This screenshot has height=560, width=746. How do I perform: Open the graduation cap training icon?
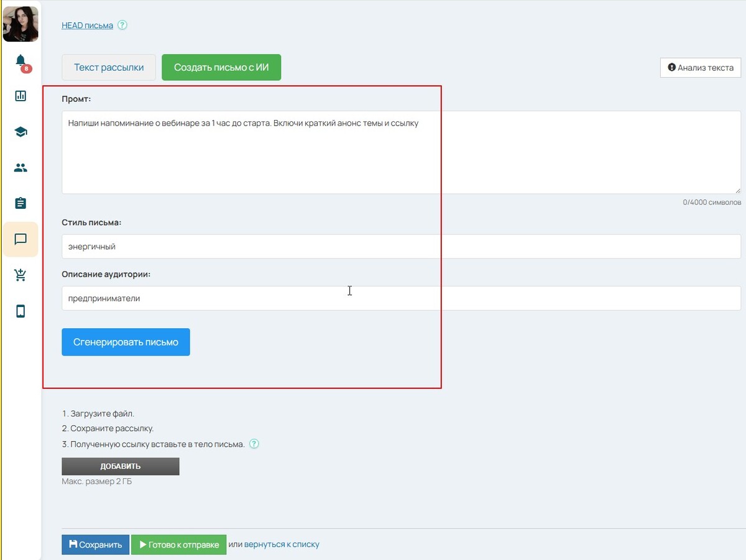(21, 132)
